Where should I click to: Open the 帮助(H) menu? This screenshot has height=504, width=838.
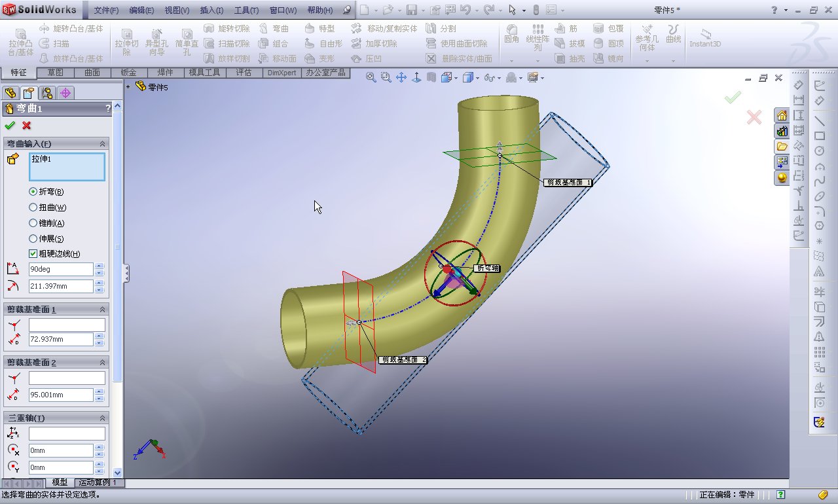[x=319, y=10]
